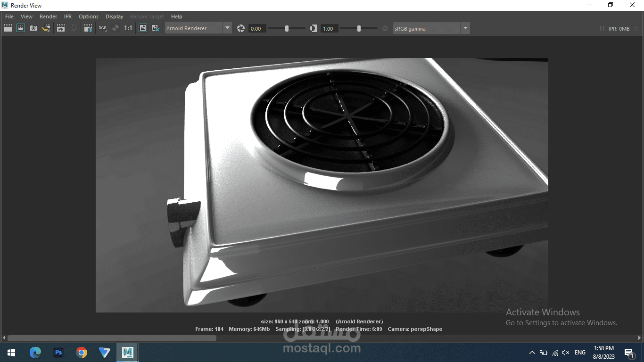Open Google Chrome from the taskbar
Image resolution: width=644 pixels, height=362 pixels.
point(82,353)
